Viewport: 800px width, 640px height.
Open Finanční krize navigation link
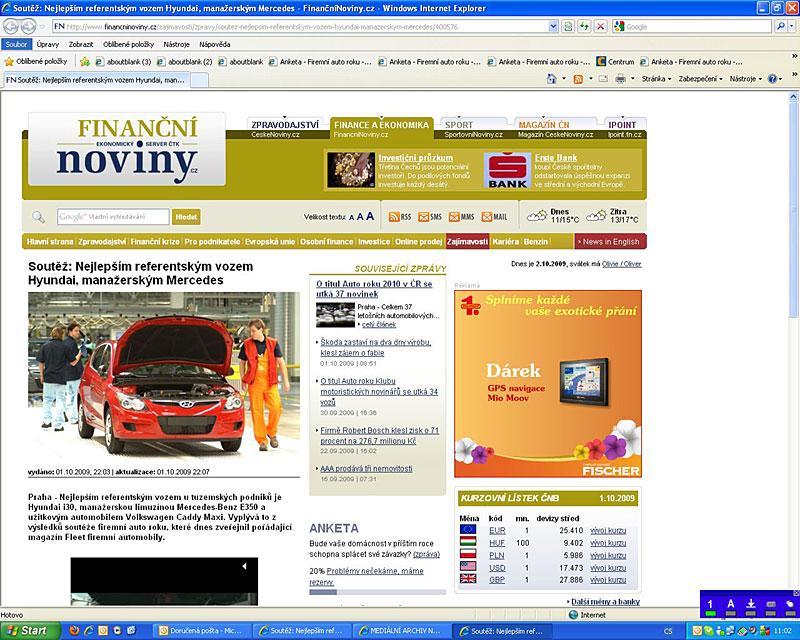tap(155, 242)
